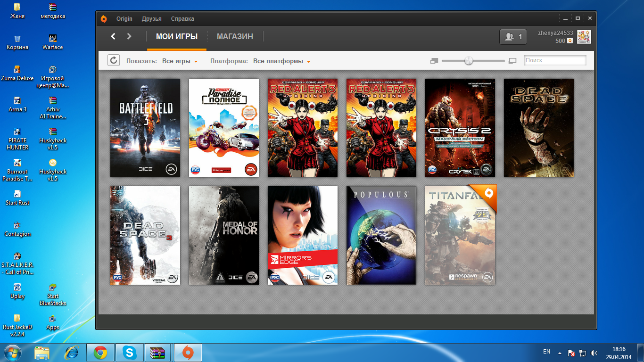Refresh the game library list
644x362 pixels.
113,60
